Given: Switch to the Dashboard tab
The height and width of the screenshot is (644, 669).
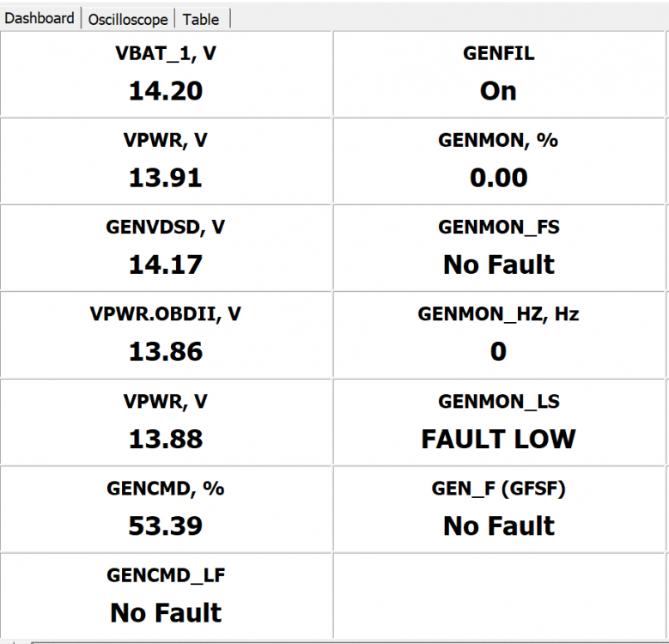Looking at the screenshot, I should click(40, 18).
